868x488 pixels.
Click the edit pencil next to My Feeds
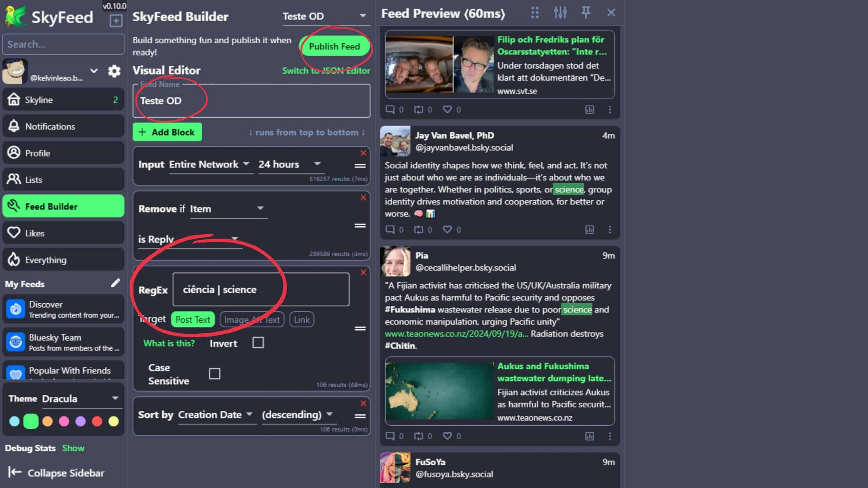coord(115,283)
